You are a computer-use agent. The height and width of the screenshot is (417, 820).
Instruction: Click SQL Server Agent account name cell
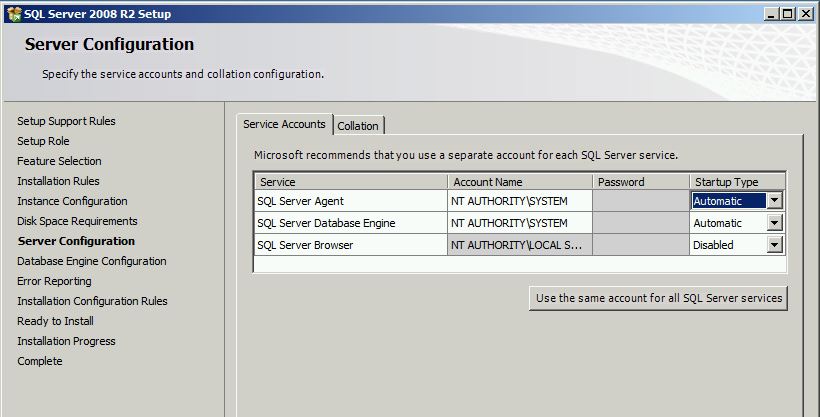click(519, 201)
